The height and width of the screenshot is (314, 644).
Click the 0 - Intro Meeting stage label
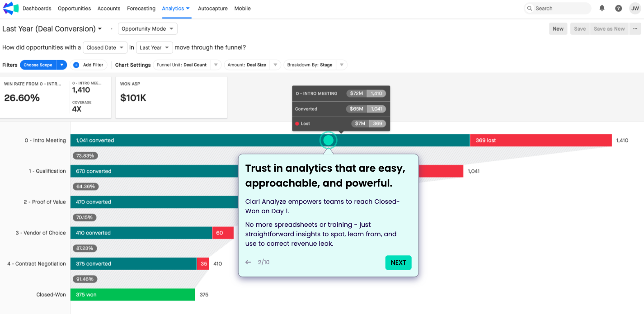pos(45,141)
